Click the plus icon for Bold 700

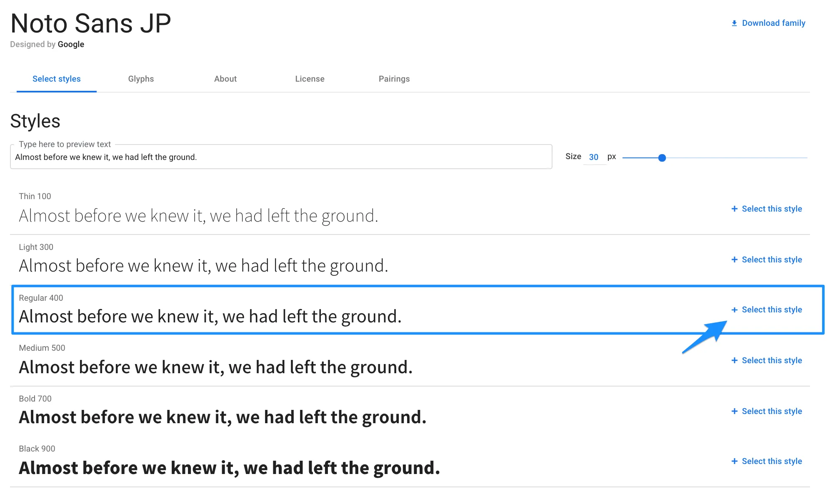click(x=735, y=411)
